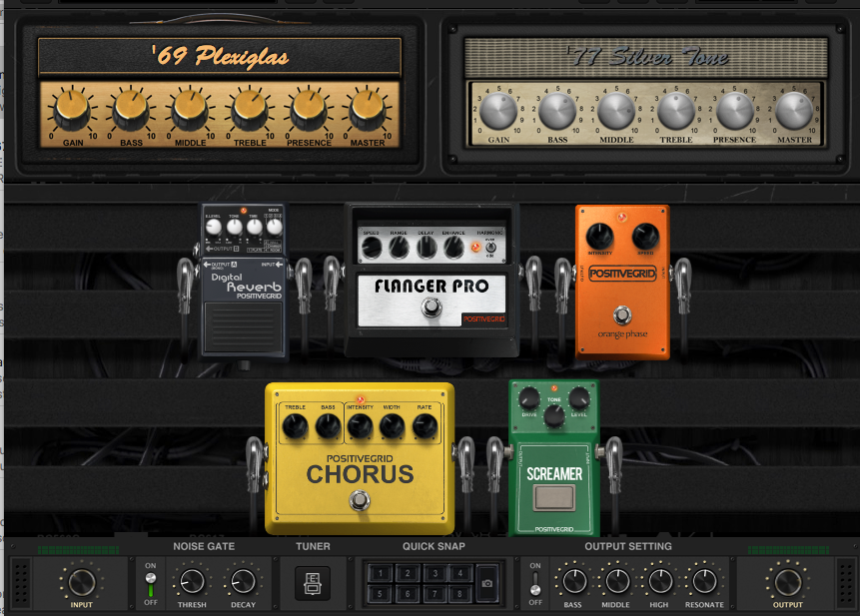The image size is (860, 616).
Task: Click the Flanger Pro Enhance knob
Action: [x=453, y=248]
